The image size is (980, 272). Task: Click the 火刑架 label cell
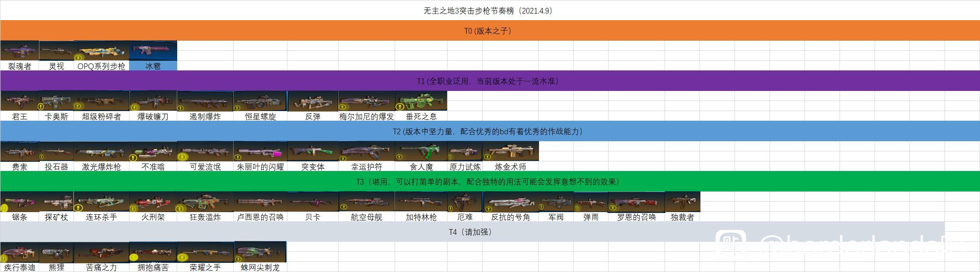[x=153, y=217]
